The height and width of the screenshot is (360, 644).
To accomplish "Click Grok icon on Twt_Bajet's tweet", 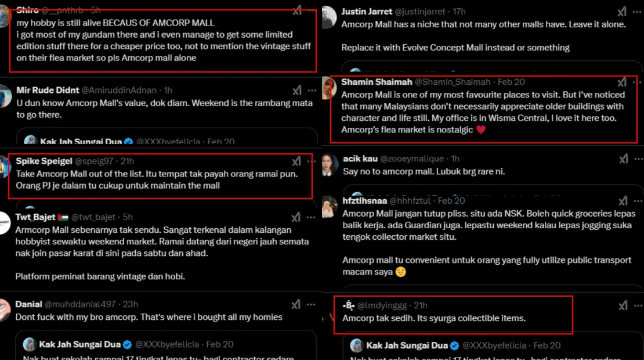I will click(296, 217).
